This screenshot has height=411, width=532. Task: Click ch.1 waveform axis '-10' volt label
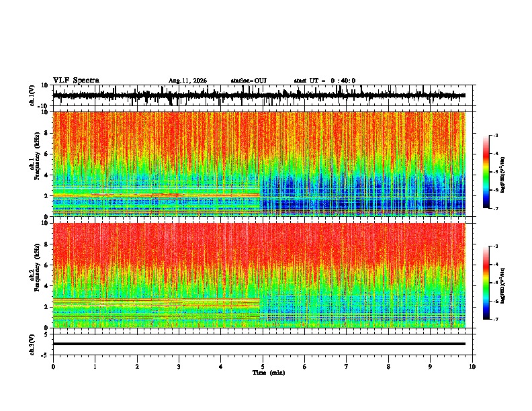tap(44, 106)
